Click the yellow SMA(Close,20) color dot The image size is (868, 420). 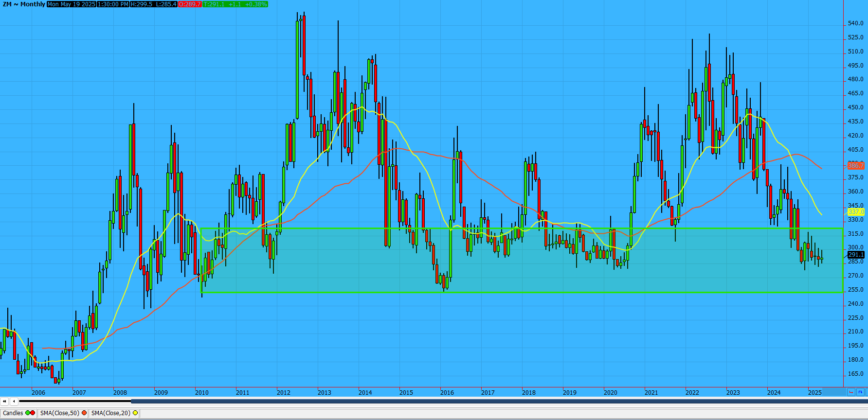(135, 413)
